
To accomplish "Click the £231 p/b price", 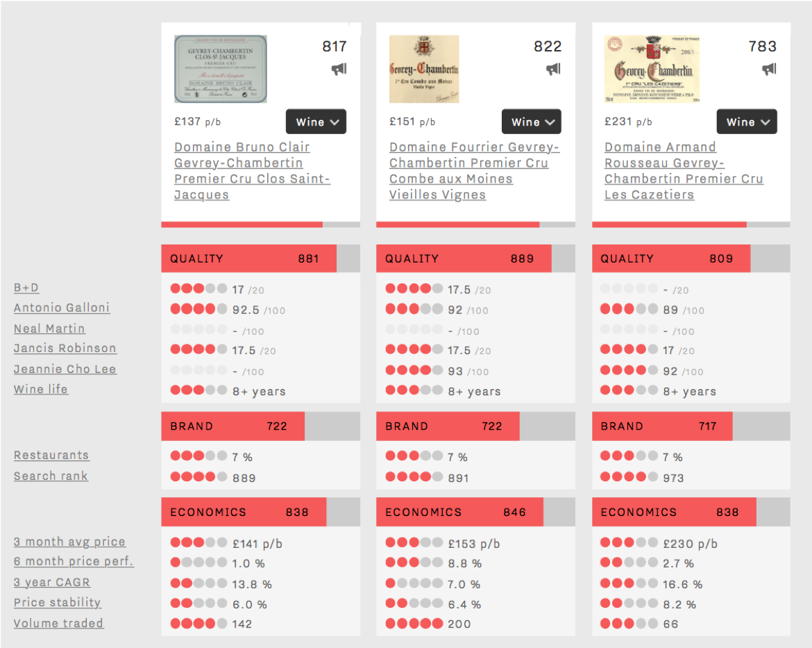I will coord(628,122).
